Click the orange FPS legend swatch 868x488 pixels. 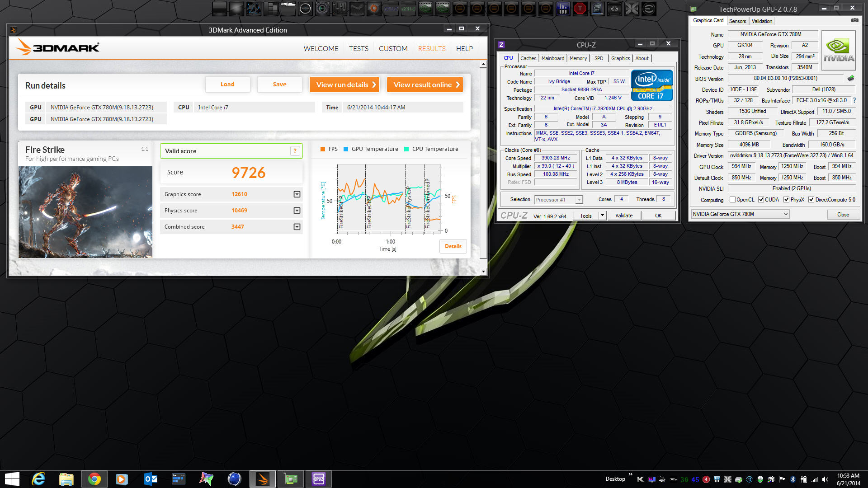pos(323,149)
